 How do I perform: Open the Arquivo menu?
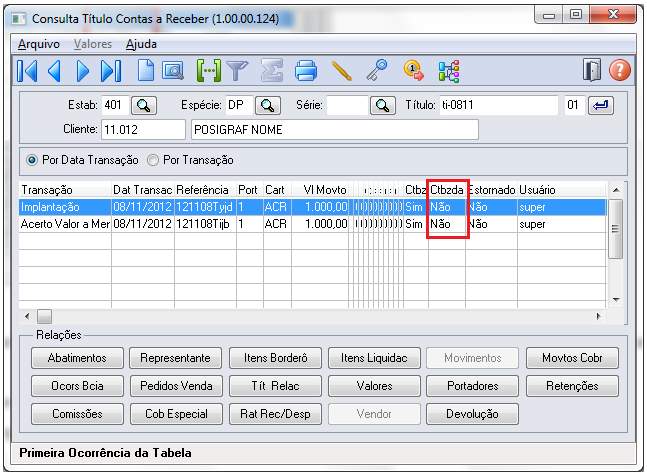pos(39,44)
